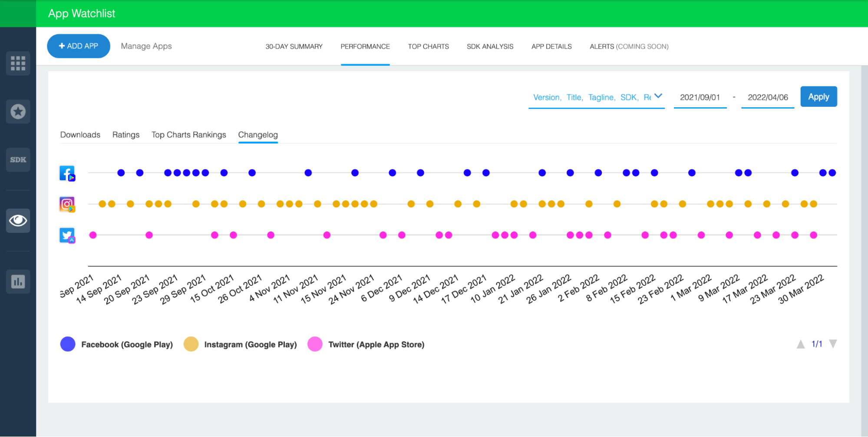The height and width of the screenshot is (437, 868).
Task: Open the SDK ANALYSIS tab
Action: 490,46
